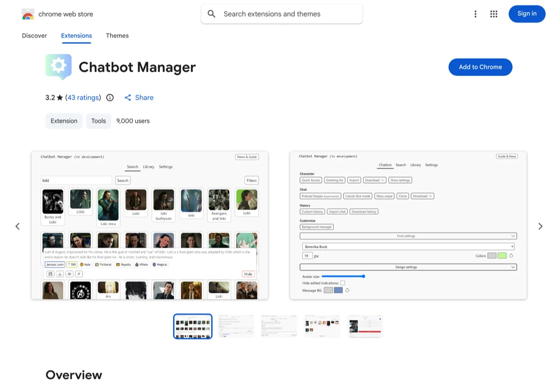Select the first highlighted screenshot thumbnail
The width and height of the screenshot is (558, 392).
tap(193, 326)
